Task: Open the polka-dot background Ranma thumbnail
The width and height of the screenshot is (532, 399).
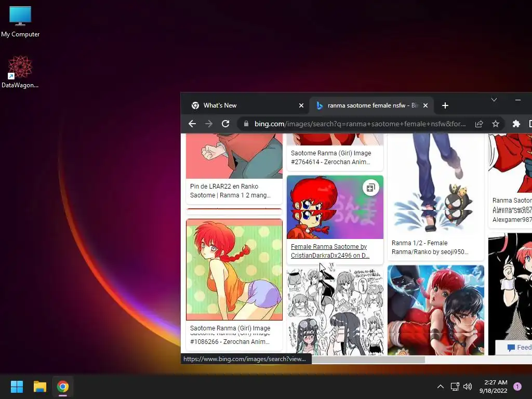Action: [234, 270]
